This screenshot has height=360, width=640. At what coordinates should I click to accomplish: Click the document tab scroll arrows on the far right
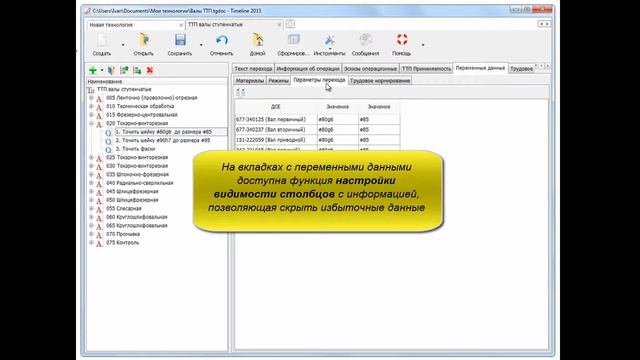pos(544,24)
